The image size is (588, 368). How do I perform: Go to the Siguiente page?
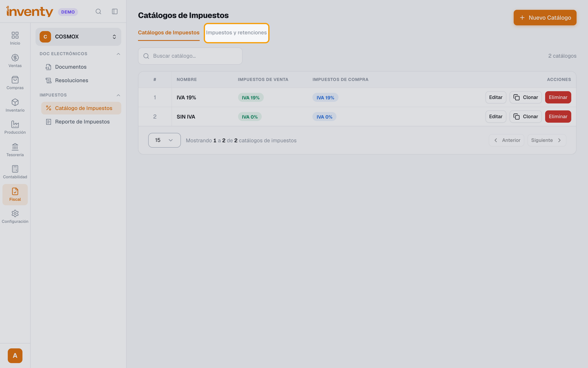[547, 140]
